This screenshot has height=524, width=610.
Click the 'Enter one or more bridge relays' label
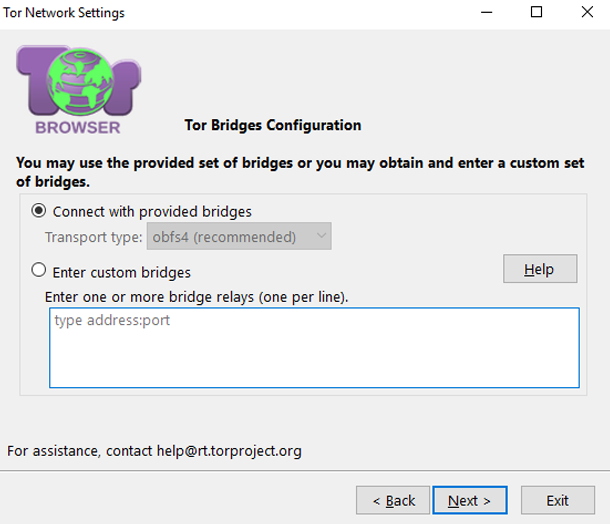(x=196, y=296)
